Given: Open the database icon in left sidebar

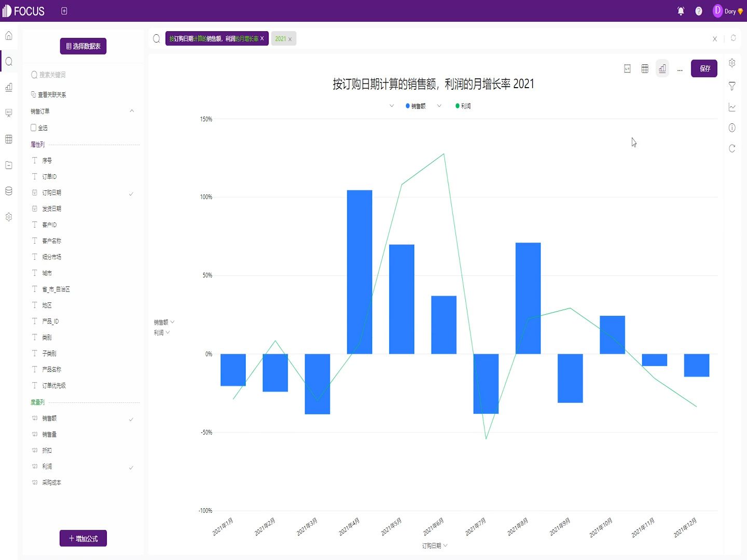Looking at the screenshot, I should [x=9, y=191].
